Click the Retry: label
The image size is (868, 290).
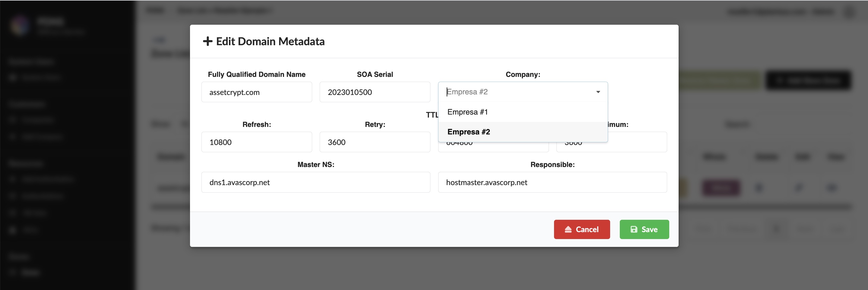(375, 125)
